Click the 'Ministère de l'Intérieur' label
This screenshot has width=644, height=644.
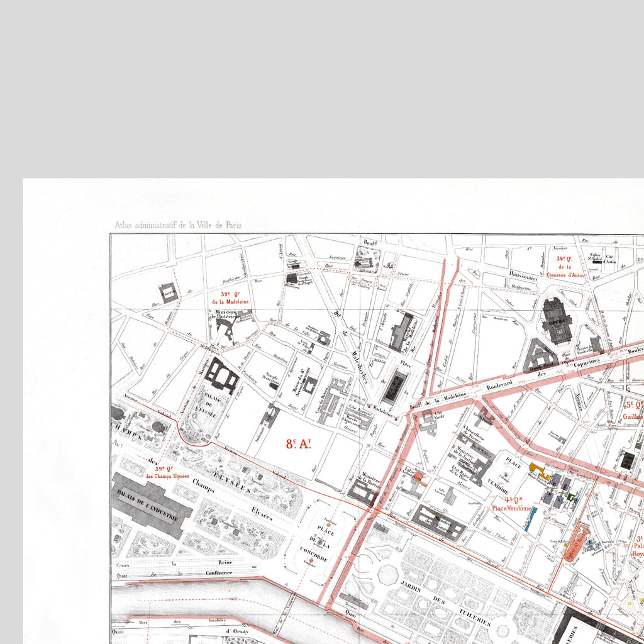tap(225, 314)
